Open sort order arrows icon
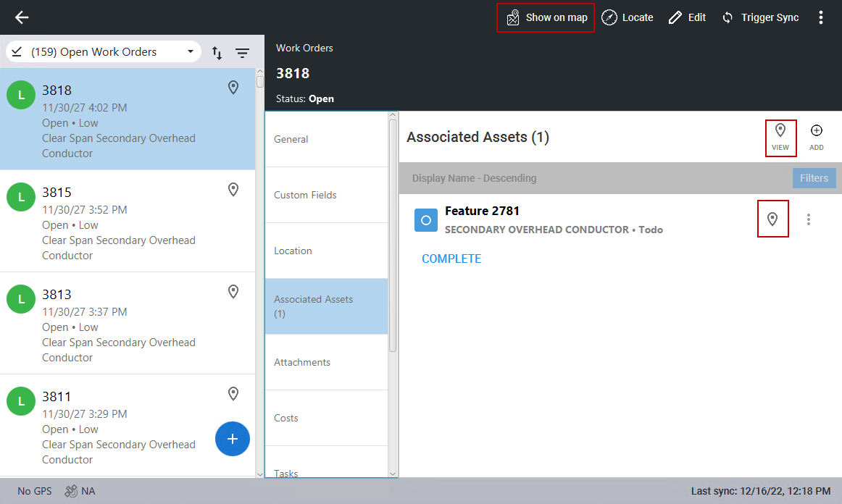Screen dimensions: 842x504 (217, 52)
